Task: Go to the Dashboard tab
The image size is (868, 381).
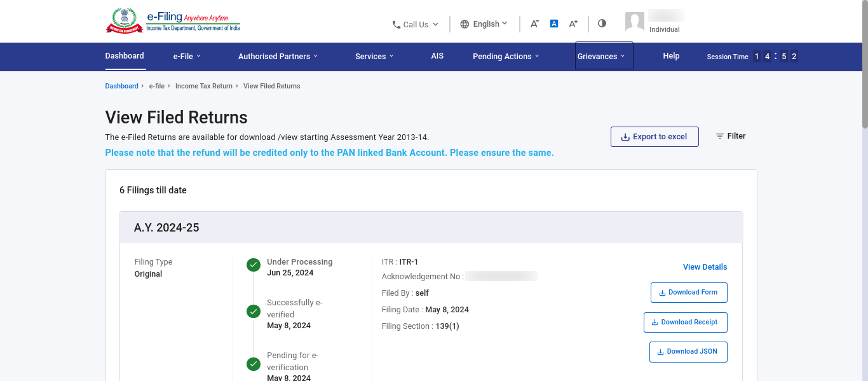Action: tap(125, 56)
